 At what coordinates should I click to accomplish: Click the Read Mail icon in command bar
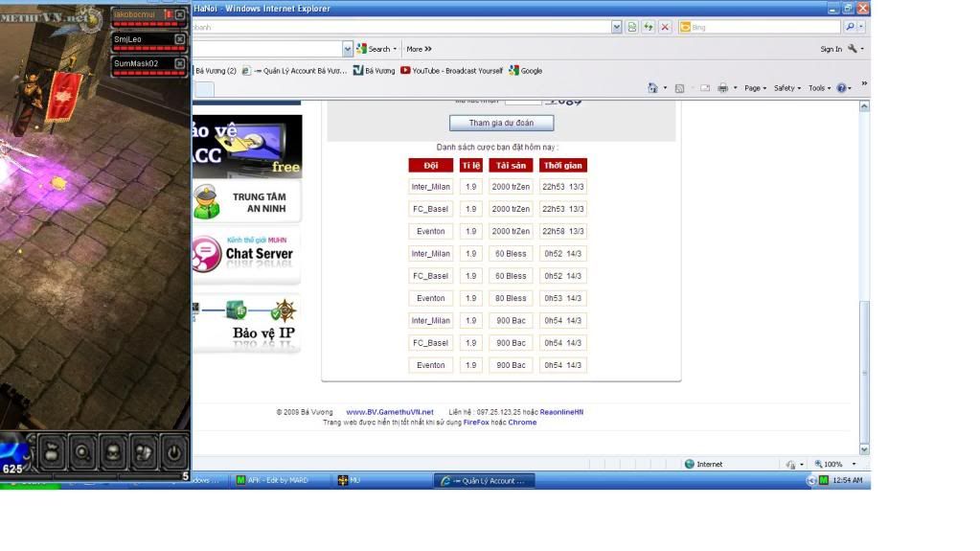click(x=705, y=88)
